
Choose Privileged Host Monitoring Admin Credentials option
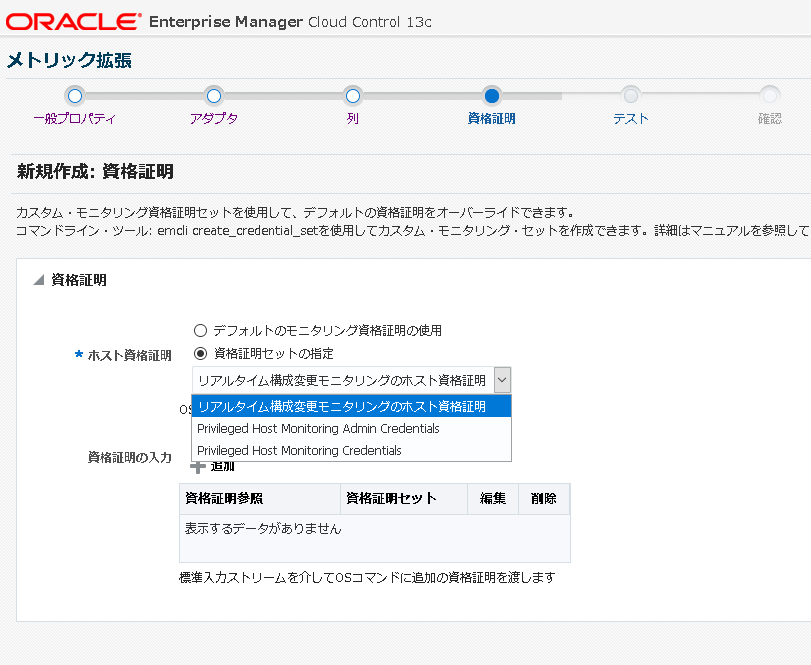(352, 429)
